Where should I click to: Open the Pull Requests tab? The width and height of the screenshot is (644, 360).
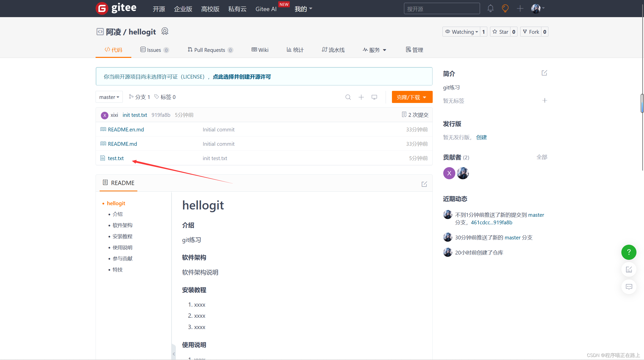210,50
